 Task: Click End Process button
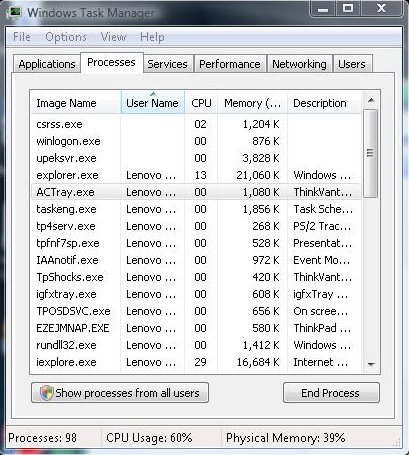click(331, 393)
